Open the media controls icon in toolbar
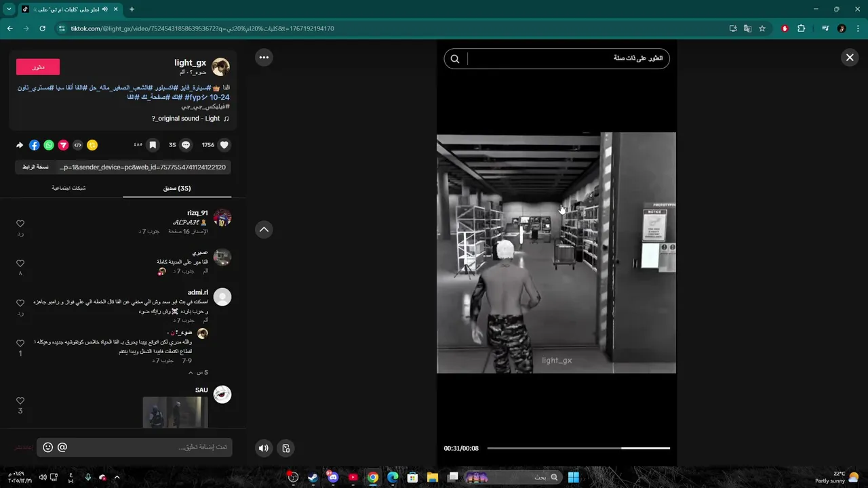 coord(825,28)
